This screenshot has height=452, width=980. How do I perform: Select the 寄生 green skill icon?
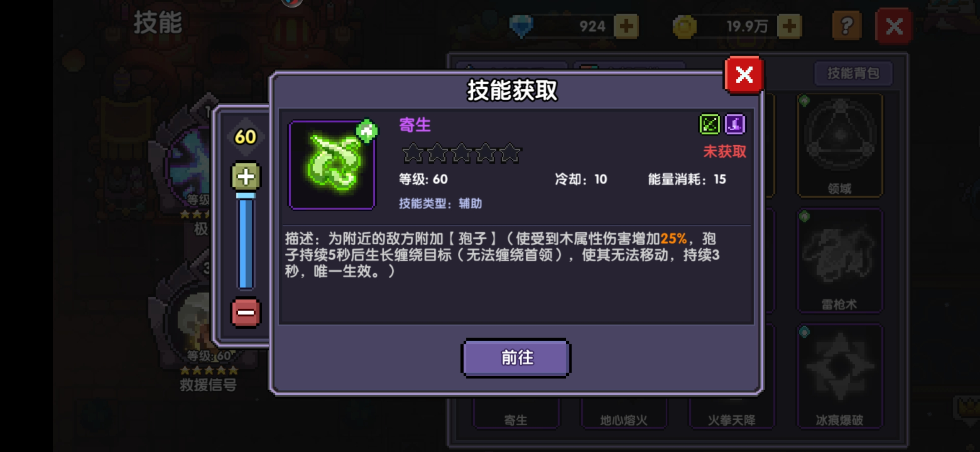coord(332,165)
